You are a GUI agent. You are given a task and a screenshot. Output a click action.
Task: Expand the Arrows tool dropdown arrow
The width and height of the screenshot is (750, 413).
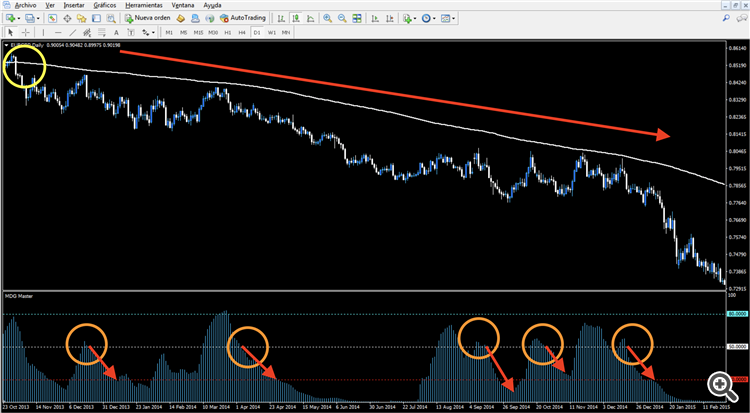click(153, 33)
